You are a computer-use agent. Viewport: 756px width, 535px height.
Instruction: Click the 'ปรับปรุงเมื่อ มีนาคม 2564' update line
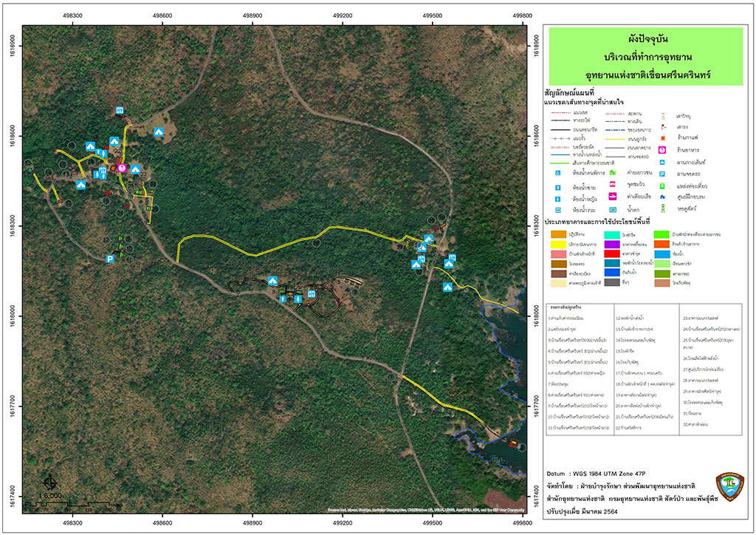[x=582, y=511]
